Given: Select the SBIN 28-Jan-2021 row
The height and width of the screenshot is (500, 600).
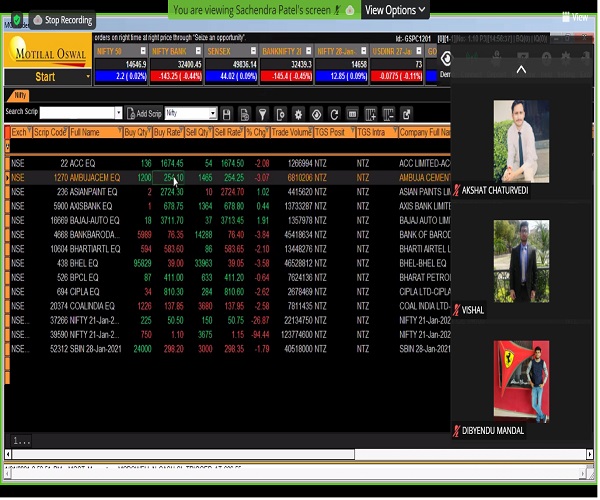Looking at the screenshot, I should pyautogui.click(x=228, y=350).
